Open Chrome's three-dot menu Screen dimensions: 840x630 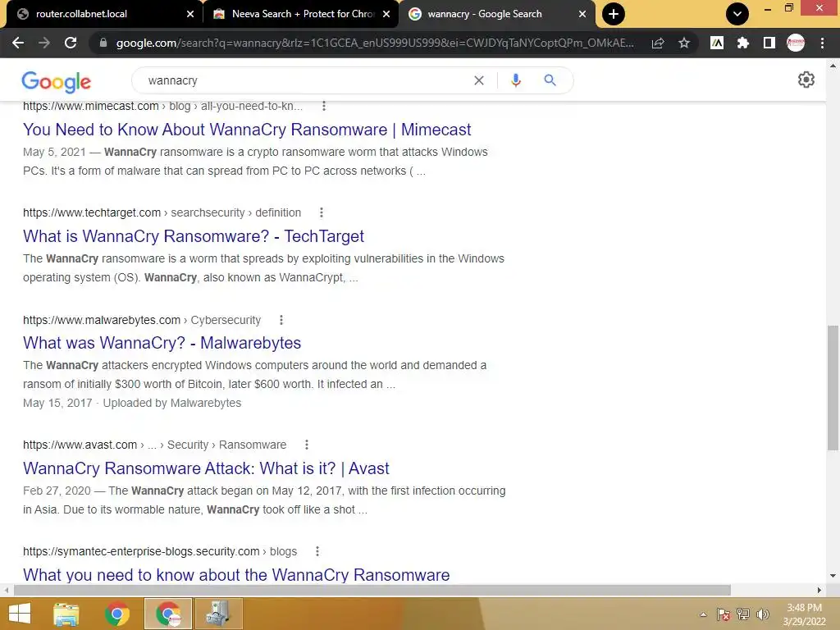pos(822,43)
